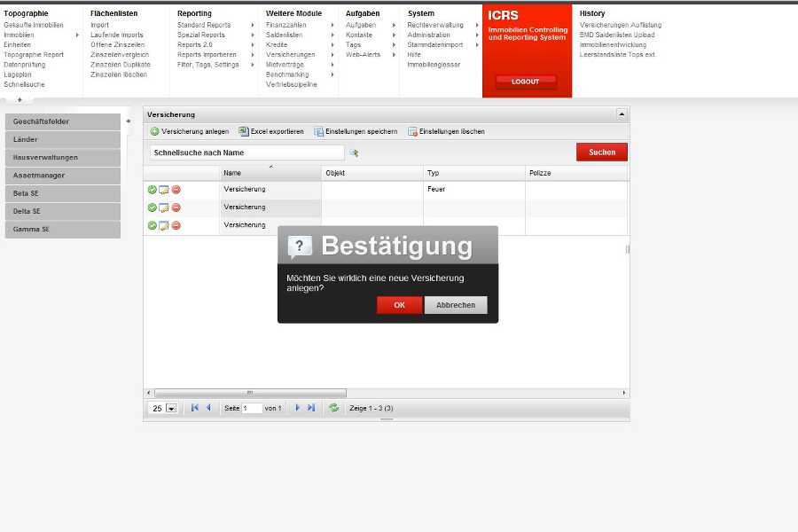798x532 pixels.
Task: Go to last page in pager
Action: tap(311, 408)
